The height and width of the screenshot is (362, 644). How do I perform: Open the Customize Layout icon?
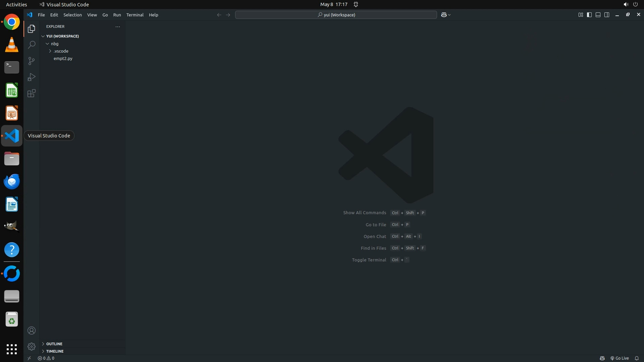pos(581,15)
